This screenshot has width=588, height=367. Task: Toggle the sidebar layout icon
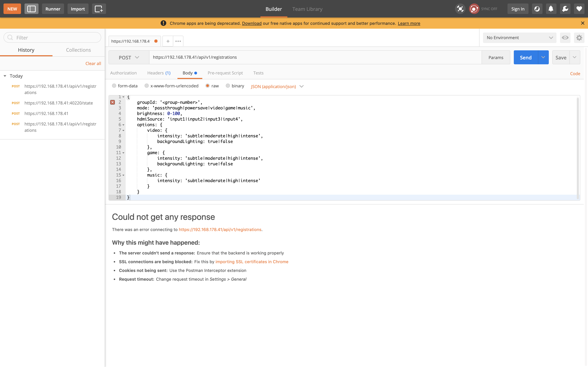31,9
